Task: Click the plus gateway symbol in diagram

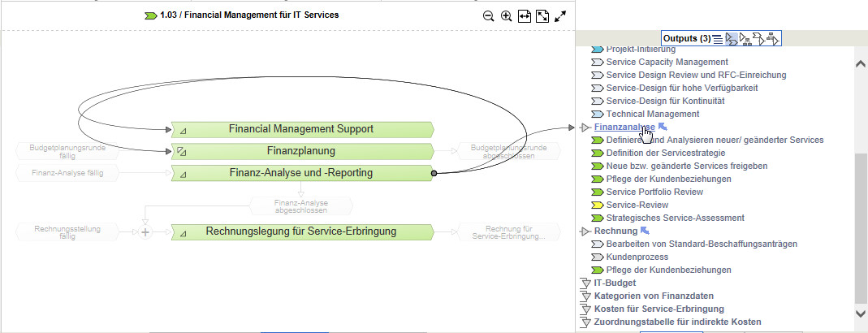Action: 145,232
